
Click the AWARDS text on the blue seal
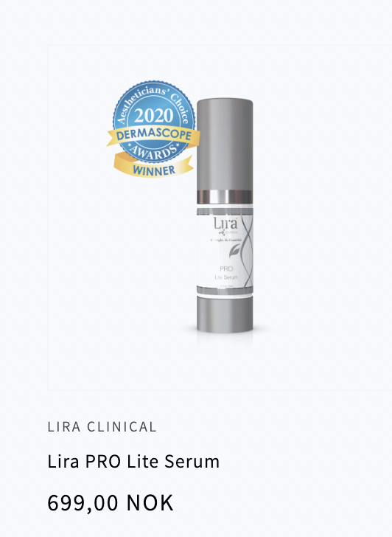153,152
